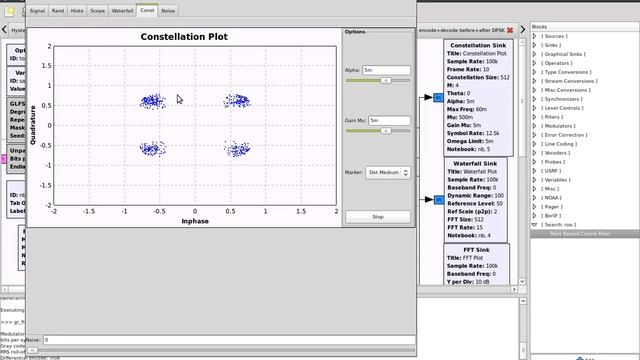
Task: Select the encode+decode before+after DPSK tab
Action: coord(461,30)
